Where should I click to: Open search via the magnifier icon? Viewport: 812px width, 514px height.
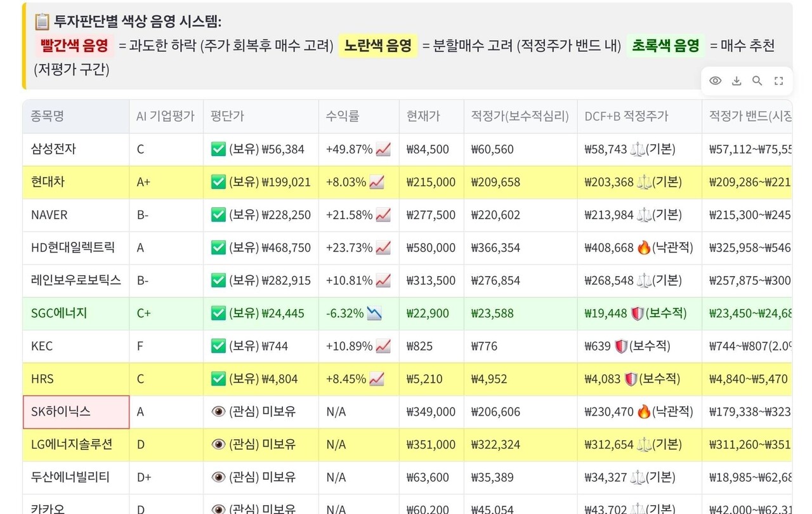(x=757, y=81)
